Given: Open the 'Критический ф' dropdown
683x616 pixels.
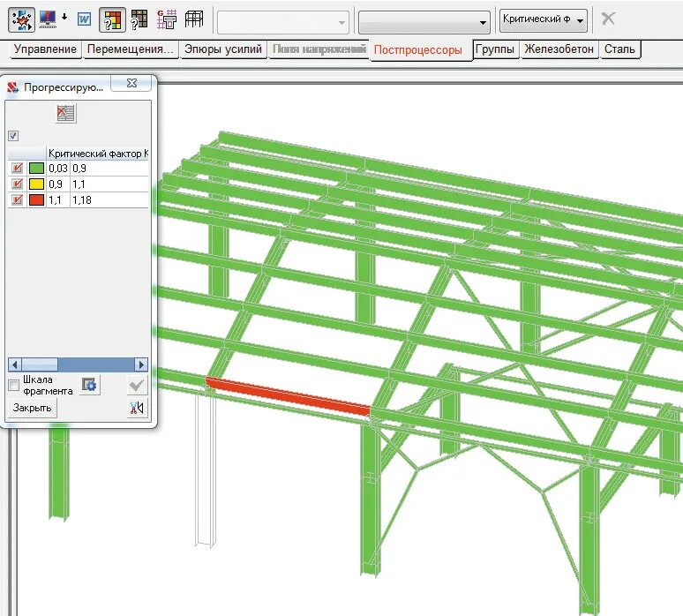Looking at the screenshot, I should point(544,20).
